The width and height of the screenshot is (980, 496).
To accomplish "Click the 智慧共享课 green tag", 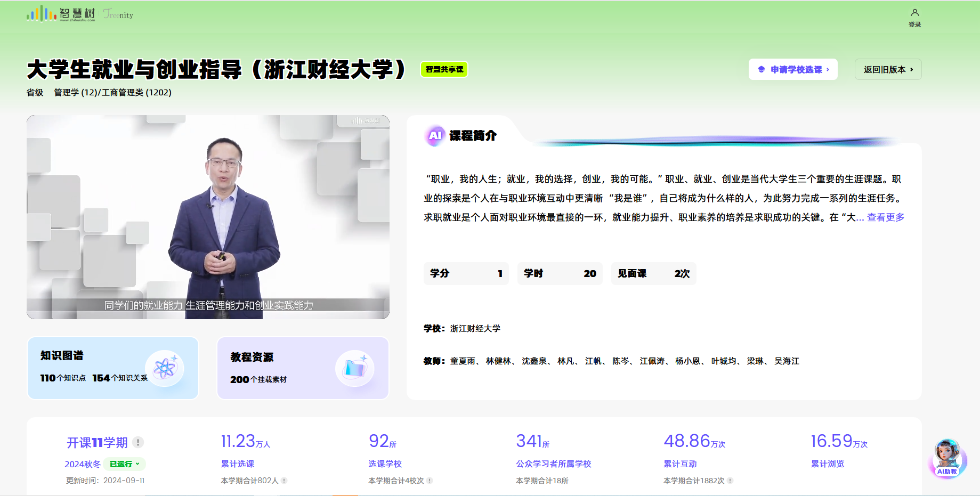I will tap(444, 69).
